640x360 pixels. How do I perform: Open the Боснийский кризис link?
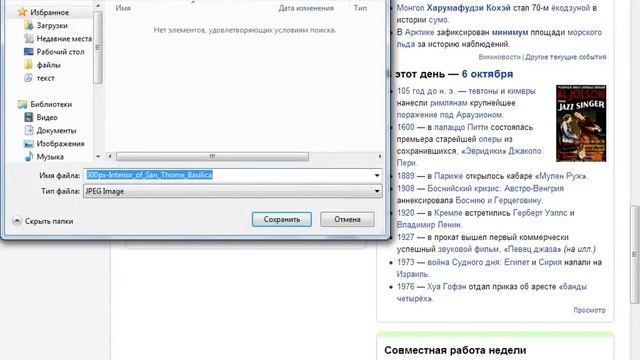(463, 189)
